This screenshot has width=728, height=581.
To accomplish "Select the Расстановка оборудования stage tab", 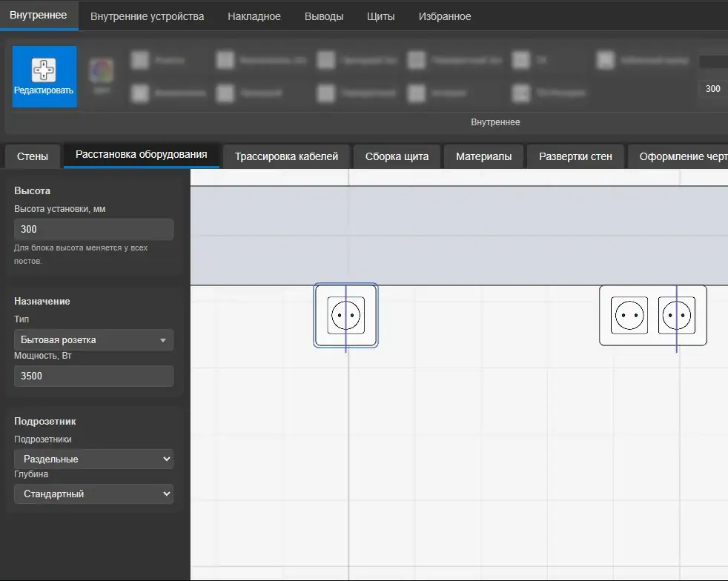I will click(141, 155).
